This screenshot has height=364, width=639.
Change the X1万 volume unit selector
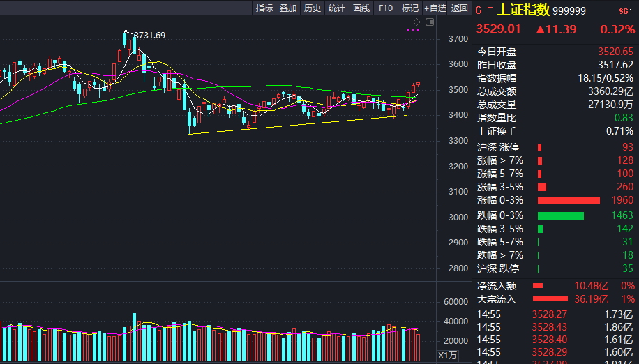pos(446,356)
